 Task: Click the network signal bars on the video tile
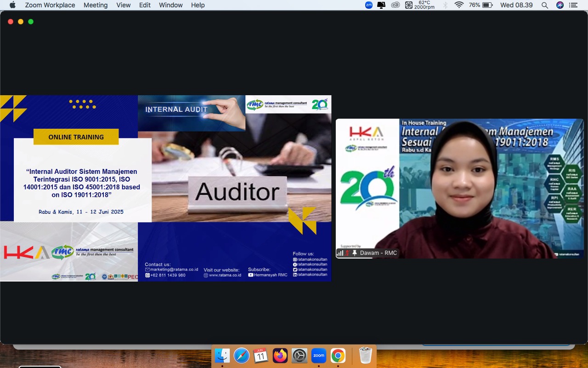tap(340, 253)
